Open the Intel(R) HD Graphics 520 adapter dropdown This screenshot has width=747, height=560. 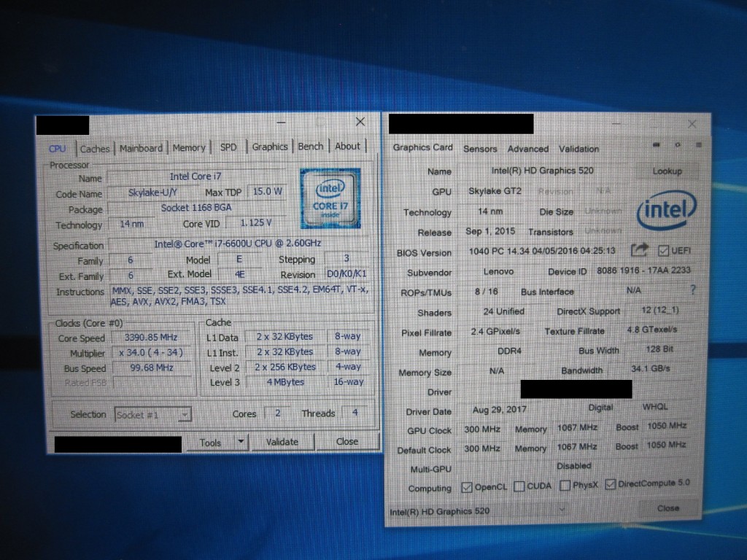478,511
